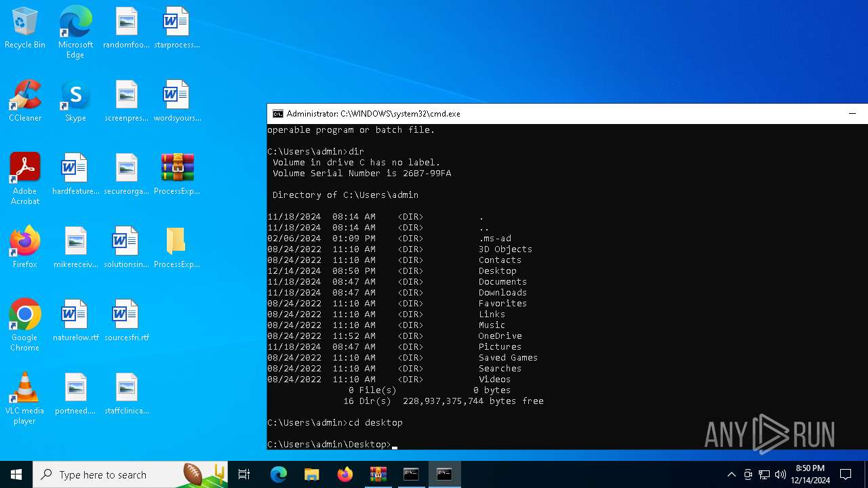Open the Firefox desktop shortcut
This screenshot has width=868, height=488.
pyautogui.click(x=25, y=248)
